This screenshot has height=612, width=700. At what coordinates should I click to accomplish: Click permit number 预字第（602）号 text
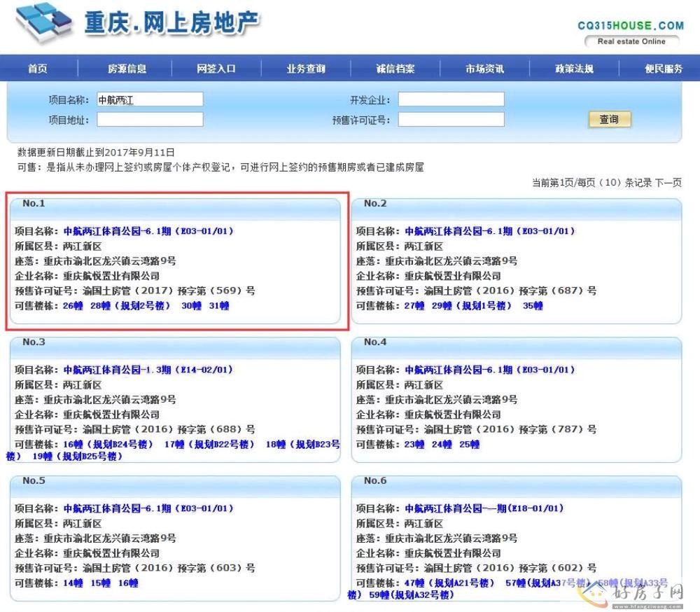558,567
